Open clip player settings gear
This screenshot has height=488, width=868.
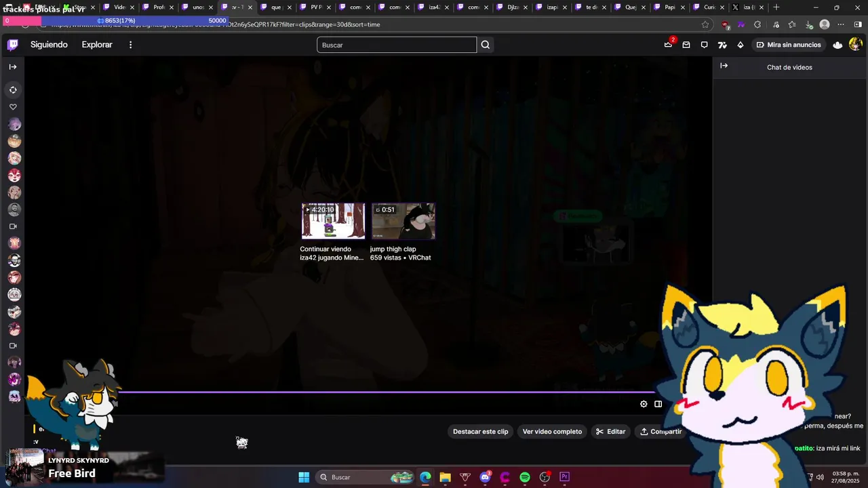tap(644, 404)
